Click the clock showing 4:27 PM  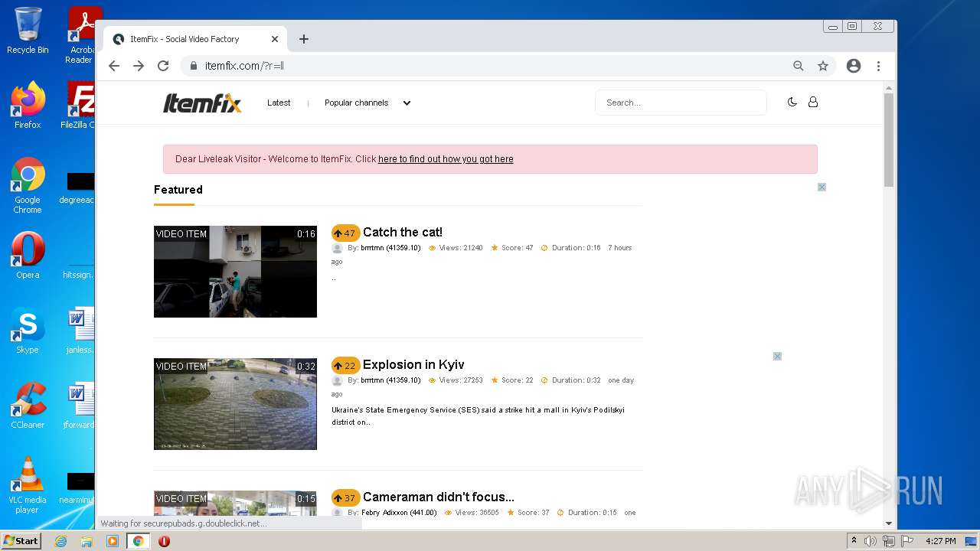coord(940,541)
